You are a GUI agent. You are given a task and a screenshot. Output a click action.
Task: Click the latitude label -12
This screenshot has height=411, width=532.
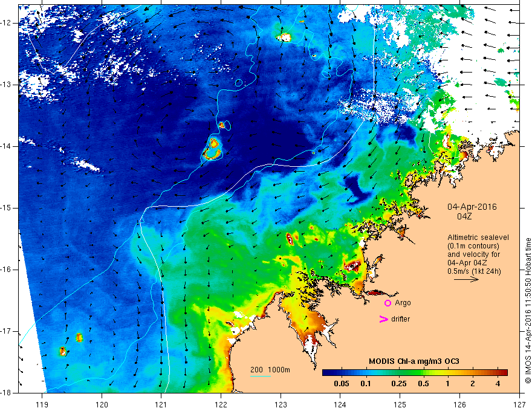pos(6,23)
